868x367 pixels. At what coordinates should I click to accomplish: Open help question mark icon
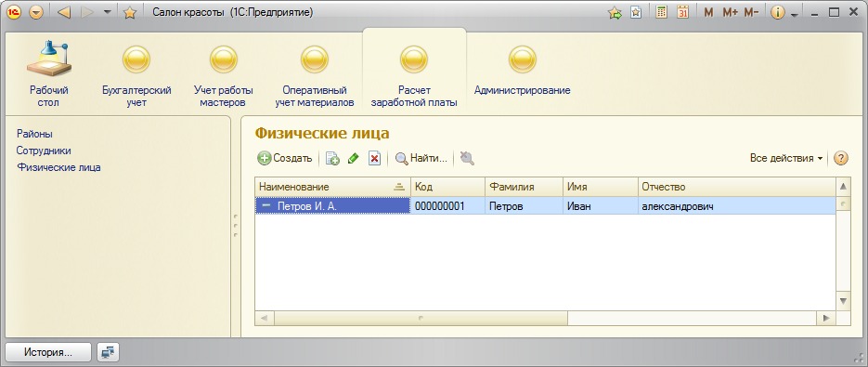point(840,159)
